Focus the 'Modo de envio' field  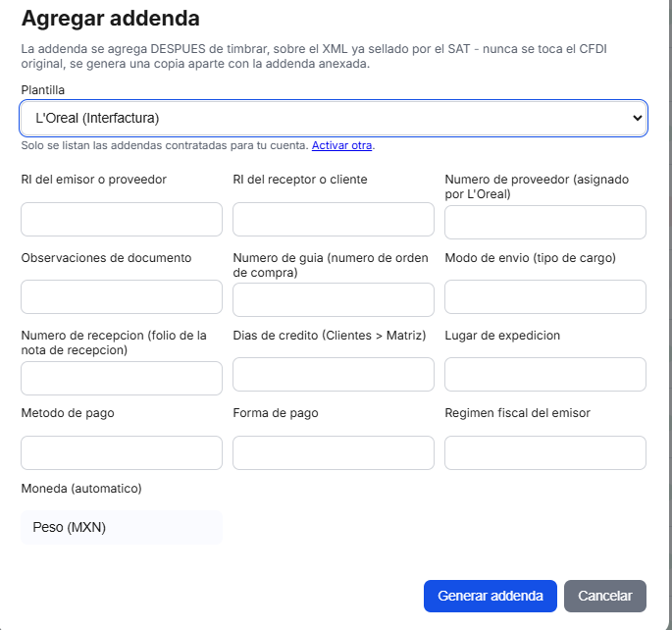[x=545, y=297]
